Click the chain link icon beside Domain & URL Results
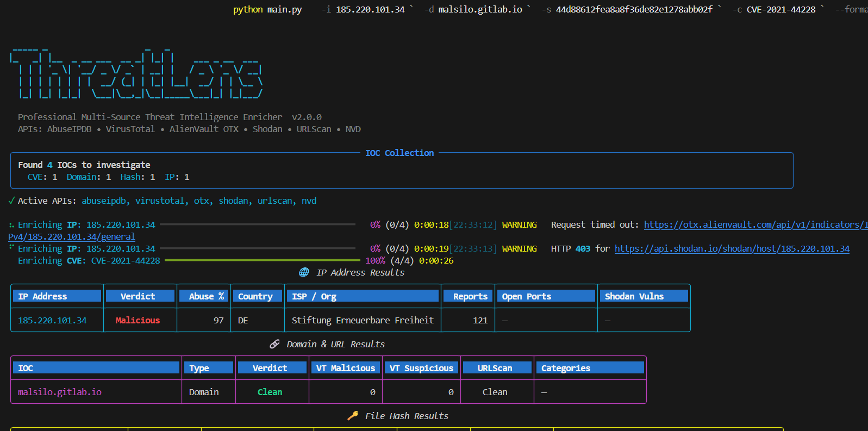This screenshot has height=431, width=868. point(274,344)
